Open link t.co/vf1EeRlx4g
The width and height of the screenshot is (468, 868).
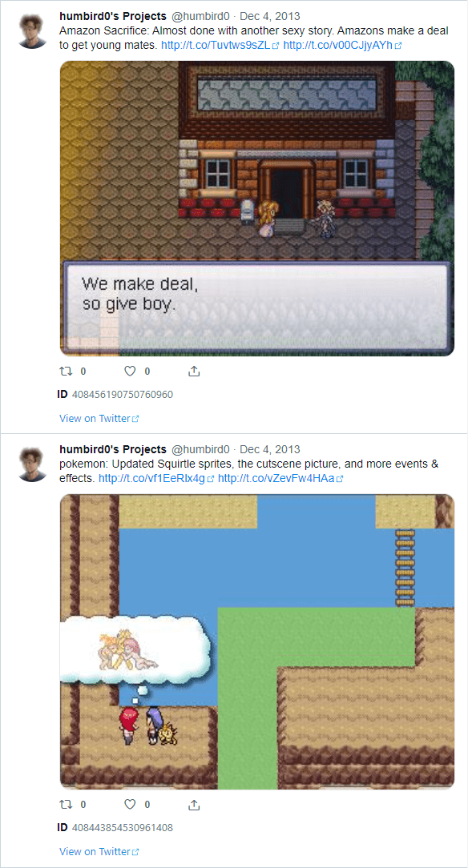point(156,478)
